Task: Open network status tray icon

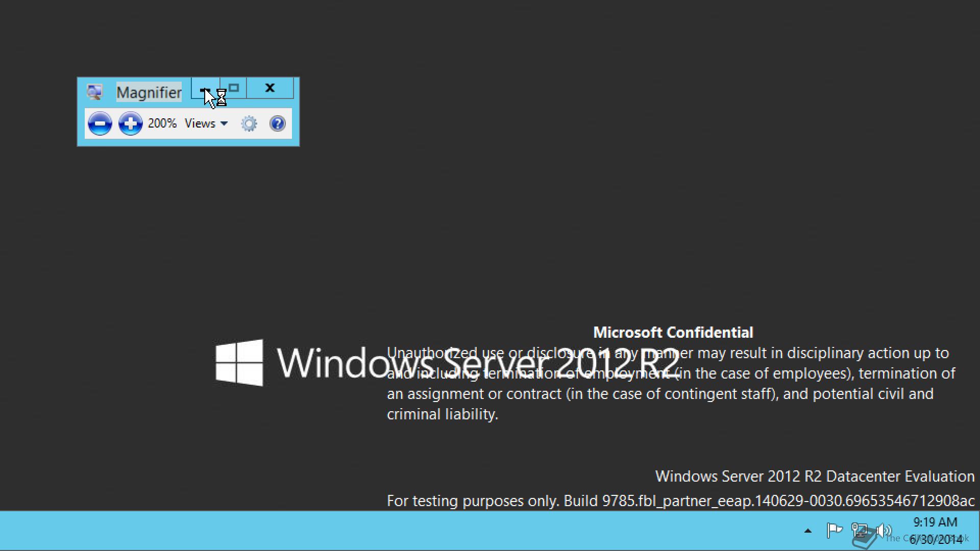Action: tap(860, 531)
